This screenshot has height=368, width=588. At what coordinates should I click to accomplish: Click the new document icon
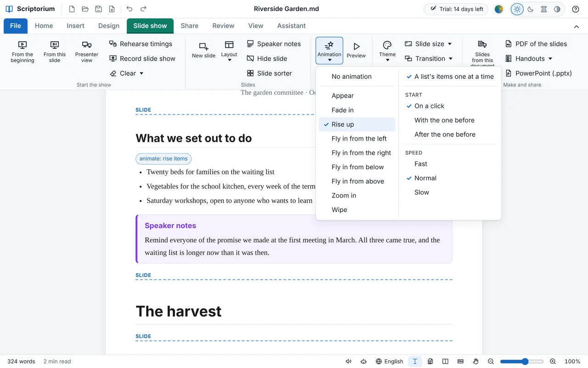coord(72,9)
